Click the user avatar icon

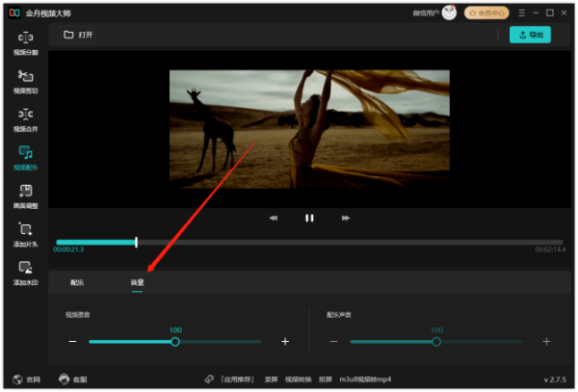(x=449, y=13)
